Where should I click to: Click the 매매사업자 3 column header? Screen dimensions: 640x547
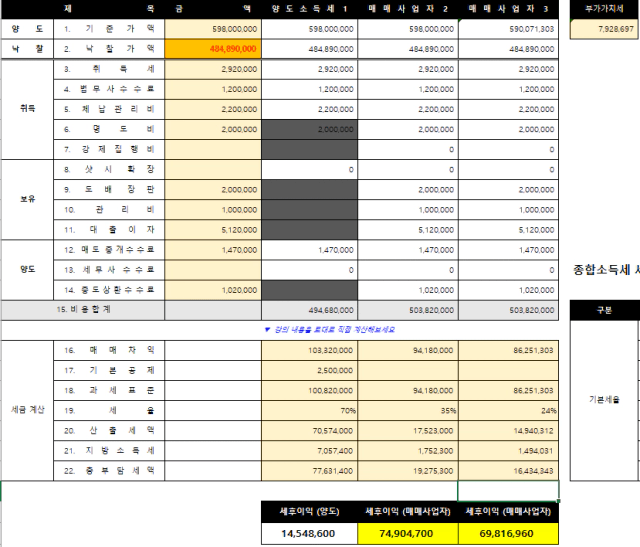point(509,9)
